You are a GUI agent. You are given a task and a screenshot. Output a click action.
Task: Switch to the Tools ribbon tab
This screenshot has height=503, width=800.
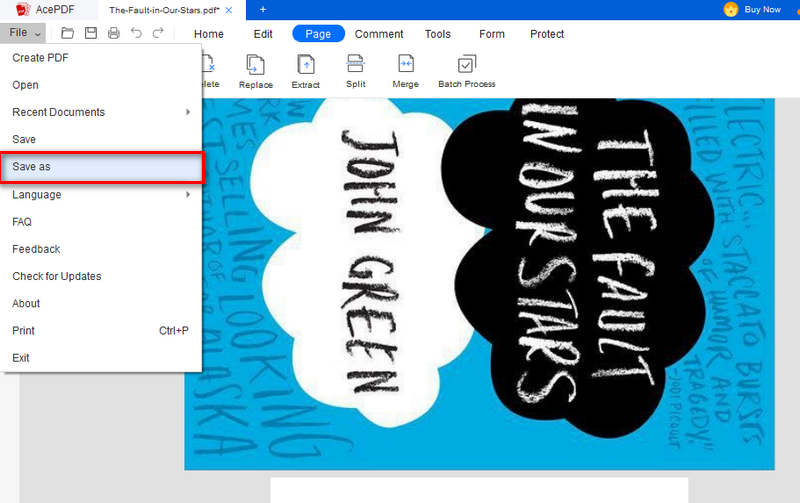pyautogui.click(x=438, y=34)
